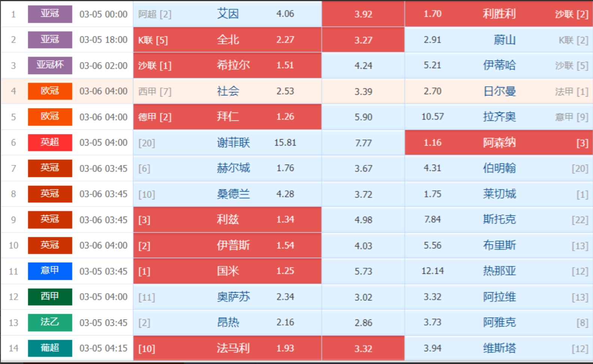593x364 pixels.
Task: Pick draw odds 3.39 for 社会 match
Action: [x=363, y=91]
